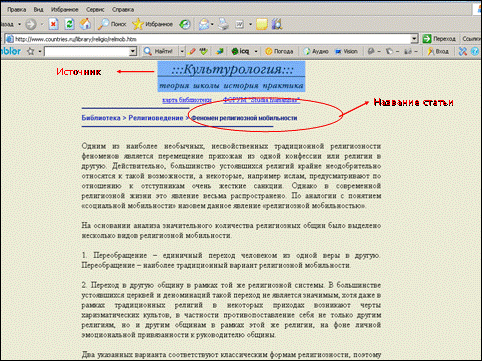
Task: Expand the dropdown arrow beside Rambler star
Action: click(40, 51)
